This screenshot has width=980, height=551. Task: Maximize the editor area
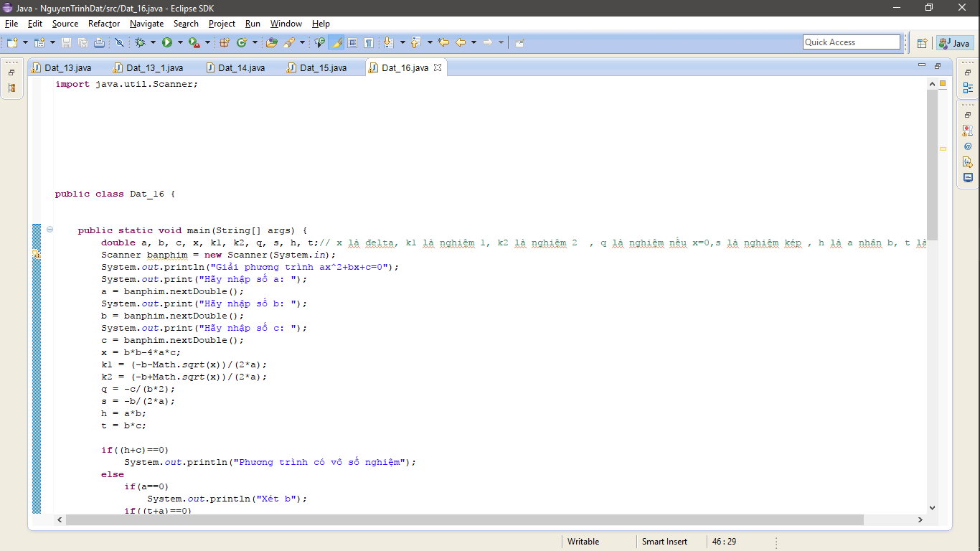tap(938, 65)
